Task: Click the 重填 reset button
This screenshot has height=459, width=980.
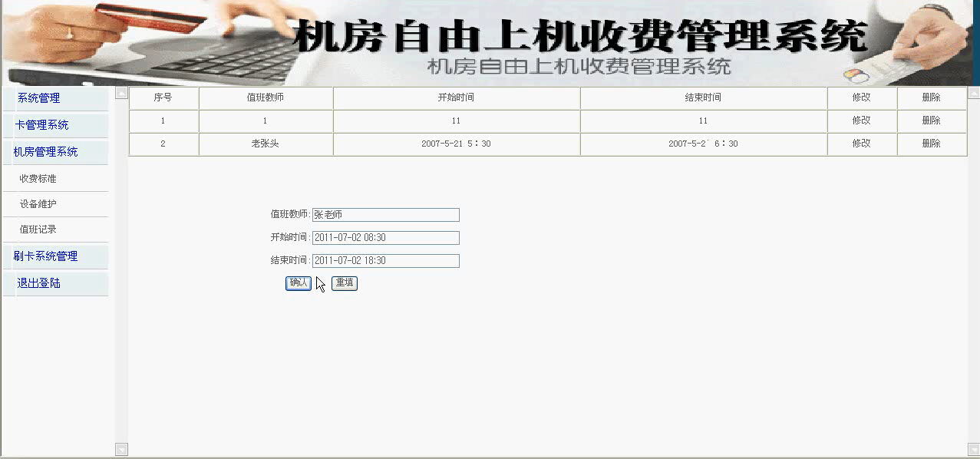Action: click(345, 283)
